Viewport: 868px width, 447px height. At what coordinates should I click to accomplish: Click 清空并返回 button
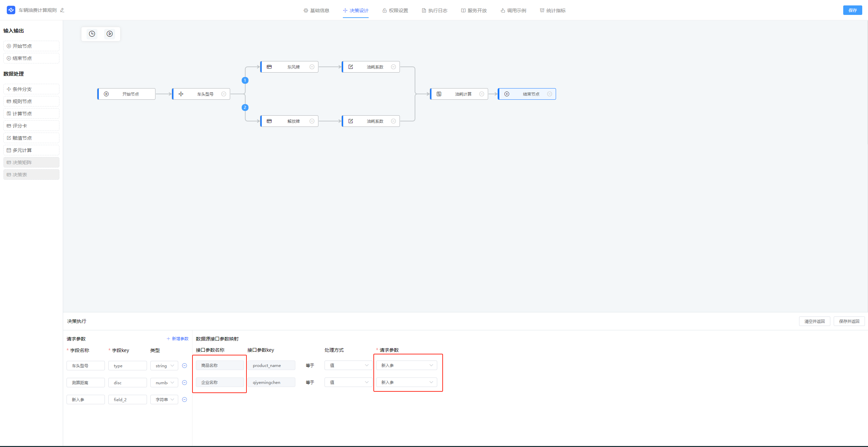pos(815,321)
